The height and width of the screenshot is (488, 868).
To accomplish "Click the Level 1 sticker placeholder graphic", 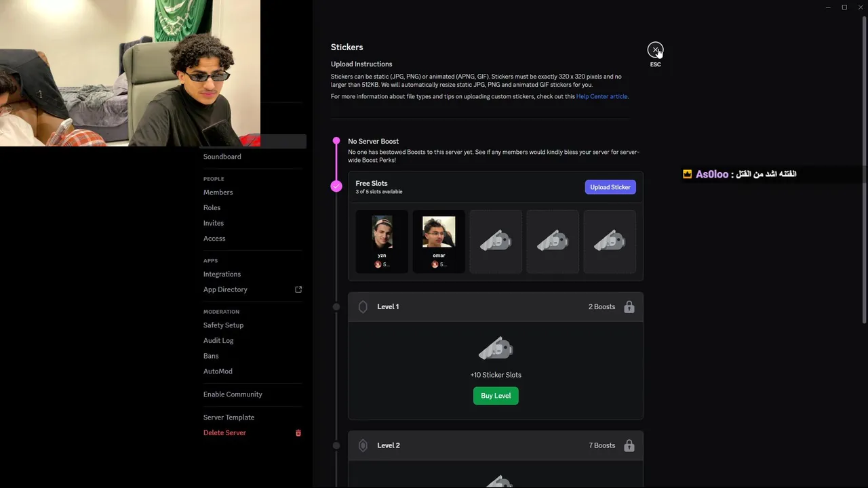I will [x=496, y=349].
